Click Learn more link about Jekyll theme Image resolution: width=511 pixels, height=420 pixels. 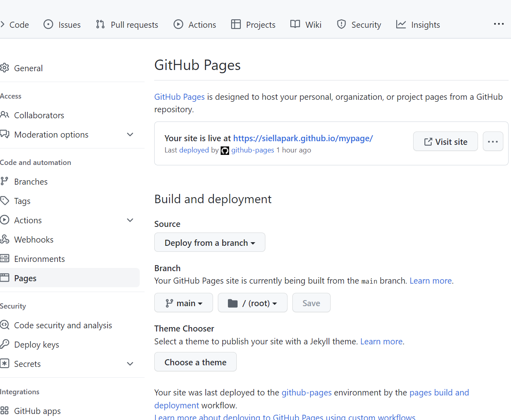click(x=381, y=342)
